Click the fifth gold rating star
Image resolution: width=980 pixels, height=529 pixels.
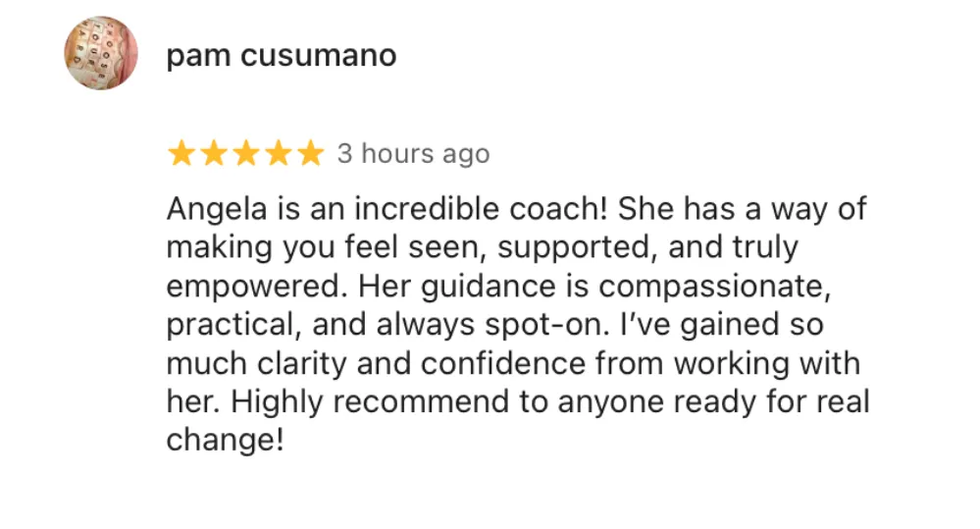click(310, 154)
